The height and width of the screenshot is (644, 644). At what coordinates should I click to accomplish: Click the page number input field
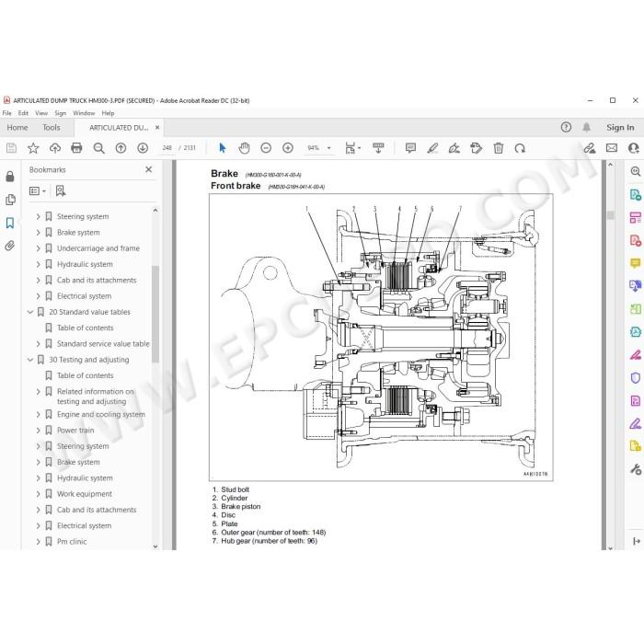click(167, 148)
